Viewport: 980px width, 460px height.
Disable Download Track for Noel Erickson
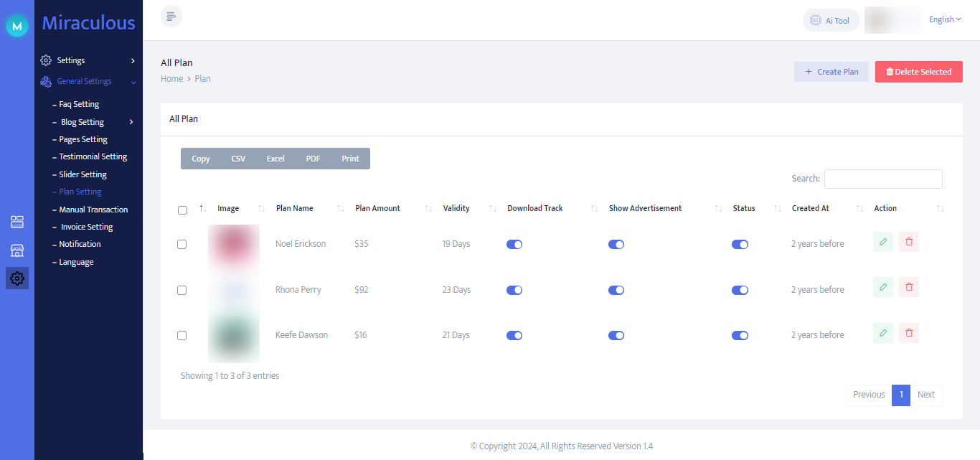tap(514, 244)
